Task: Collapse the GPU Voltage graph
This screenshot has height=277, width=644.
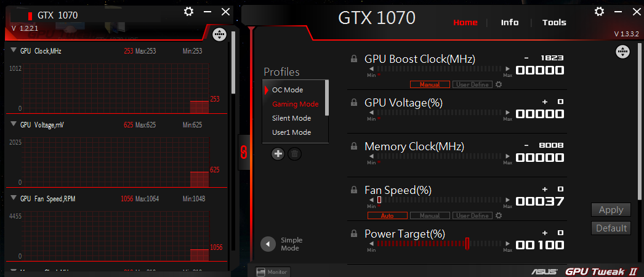Action: (14, 124)
